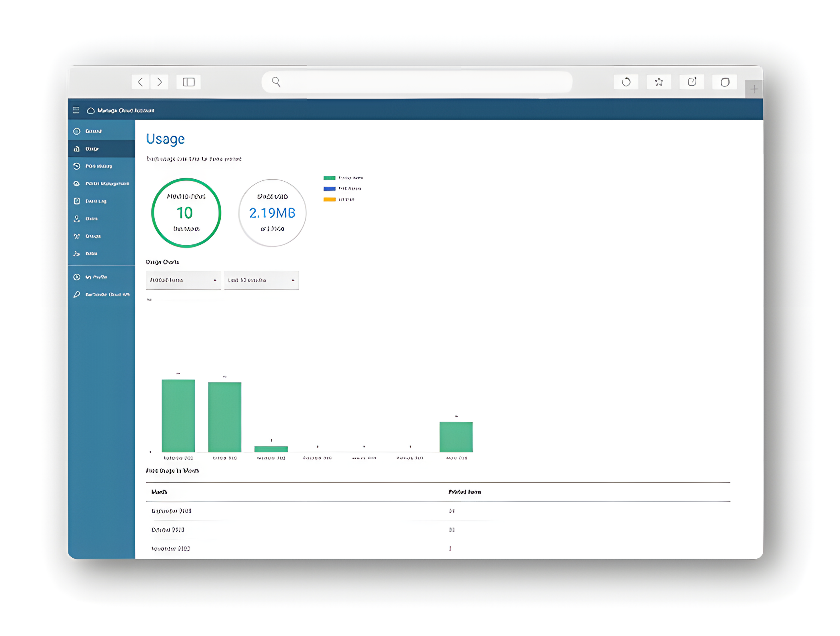Click the hamburger menu icon in the header
Viewport: 840px width, 636px height.
pos(76,110)
